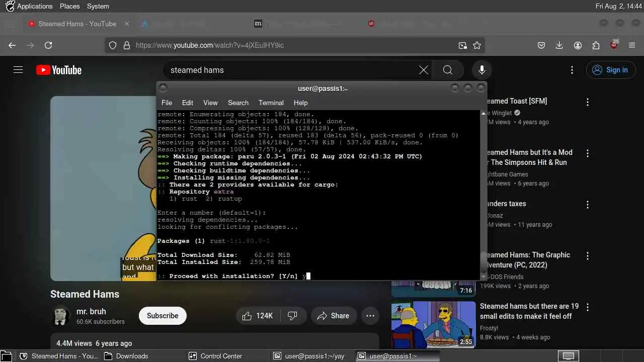Viewport: 644px width, 362px height.
Task: Open mr. bruh channel name link
Action: coord(91,311)
